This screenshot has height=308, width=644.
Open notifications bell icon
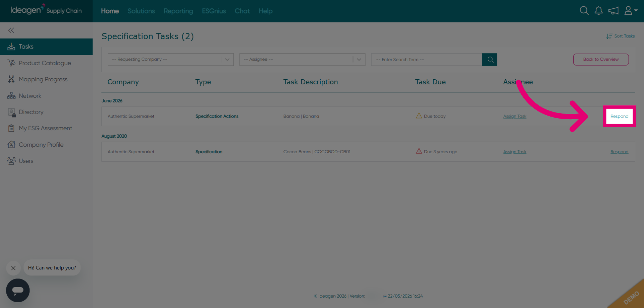point(599,11)
